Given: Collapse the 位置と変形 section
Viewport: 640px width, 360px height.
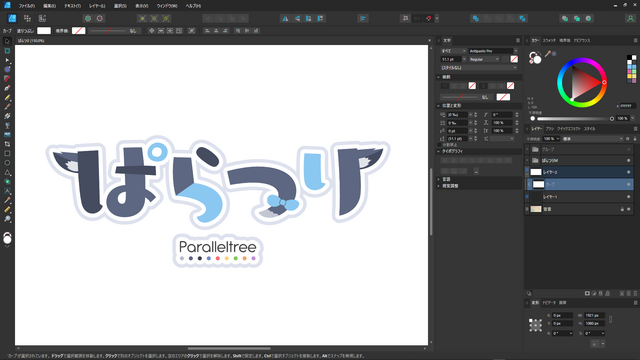Looking at the screenshot, I should click(439, 105).
